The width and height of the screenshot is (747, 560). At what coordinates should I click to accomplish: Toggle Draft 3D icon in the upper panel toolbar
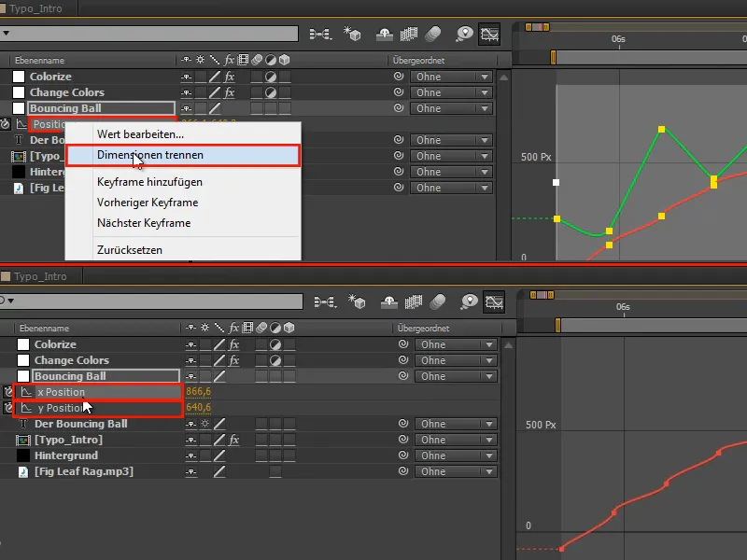pos(352,34)
